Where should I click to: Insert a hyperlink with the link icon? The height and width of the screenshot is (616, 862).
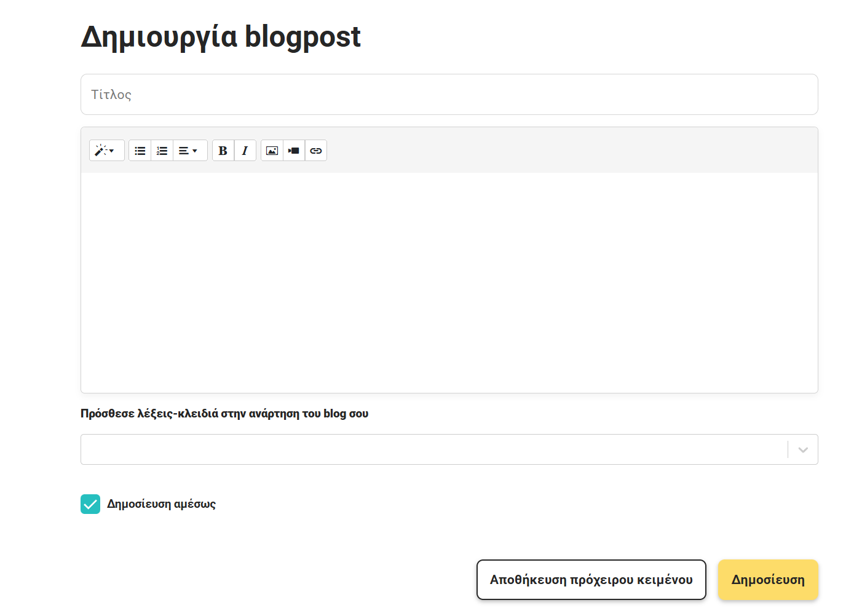(316, 151)
